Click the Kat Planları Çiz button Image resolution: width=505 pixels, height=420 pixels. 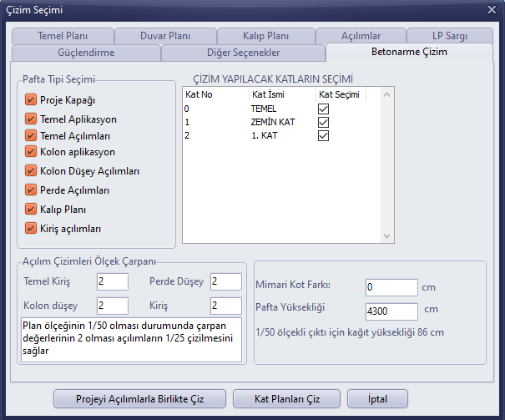286,399
